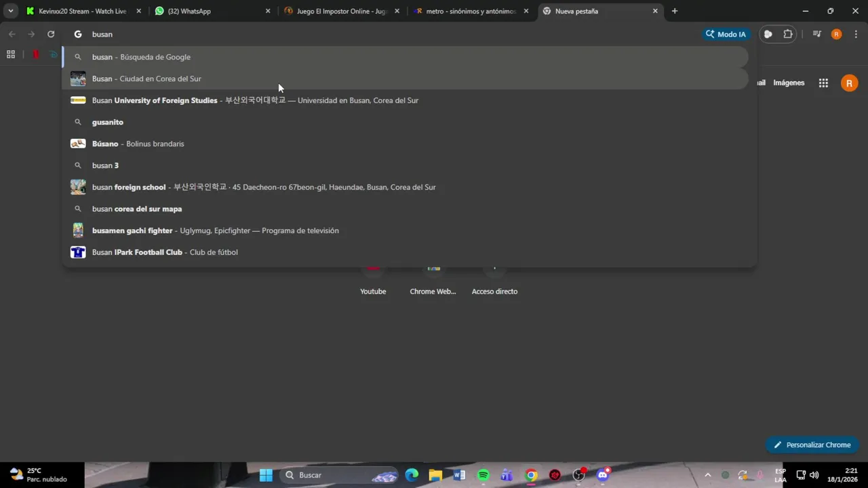Open a new tab with plus button
The image size is (868, 488).
pyautogui.click(x=674, y=11)
